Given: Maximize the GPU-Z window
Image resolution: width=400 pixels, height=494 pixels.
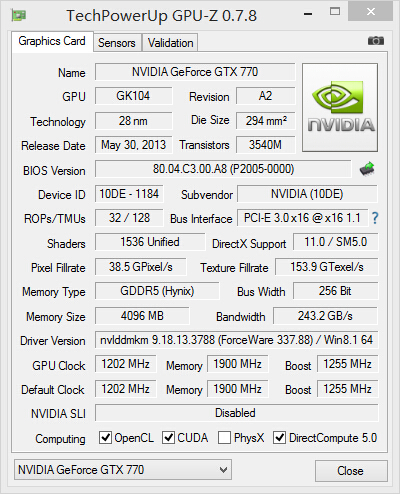Looking at the screenshot, I should pos(335,12).
